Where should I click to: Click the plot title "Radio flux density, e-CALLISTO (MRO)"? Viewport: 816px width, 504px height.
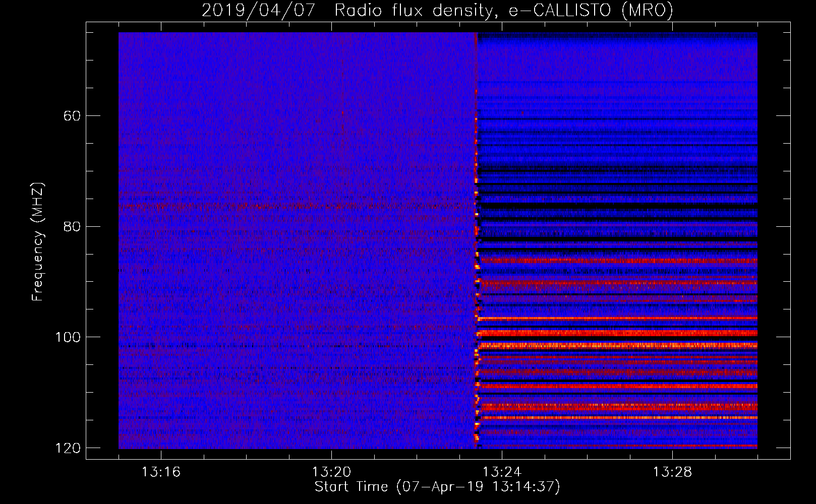coord(504,10)
